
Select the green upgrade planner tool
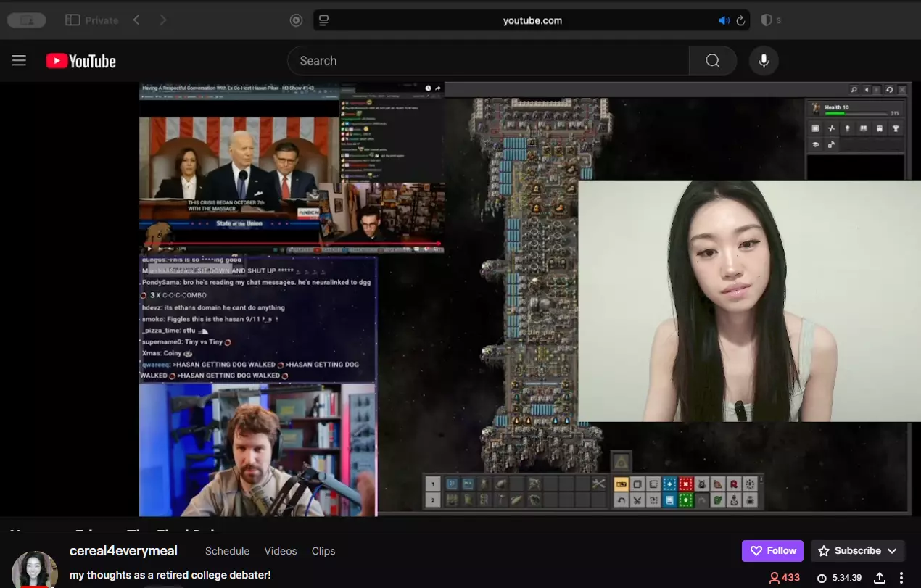(685, 500)
